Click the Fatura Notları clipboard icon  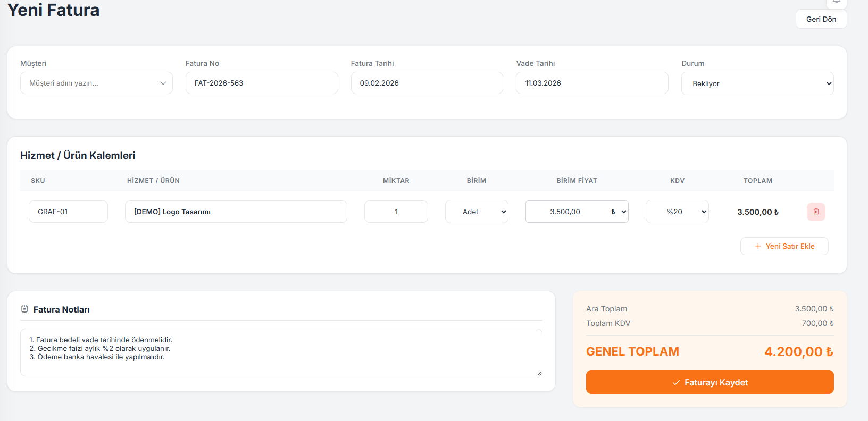(24, 309)
